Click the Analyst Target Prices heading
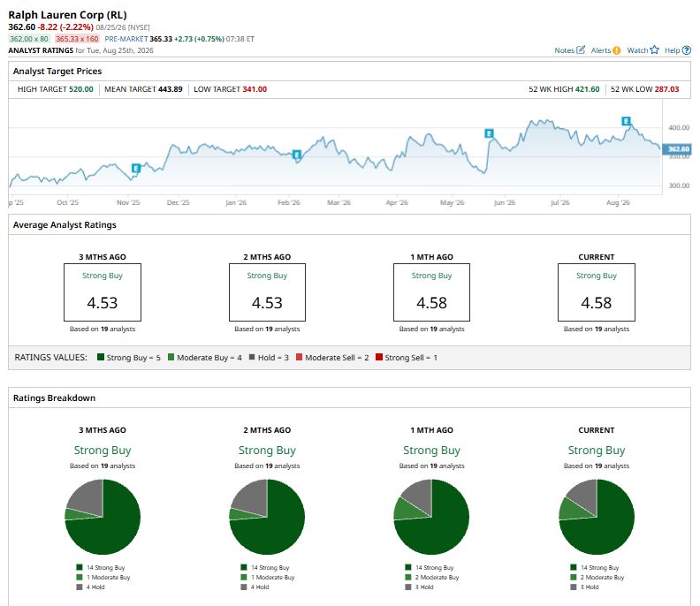Viewport: 700px width, 606px height. pos(57,71)
